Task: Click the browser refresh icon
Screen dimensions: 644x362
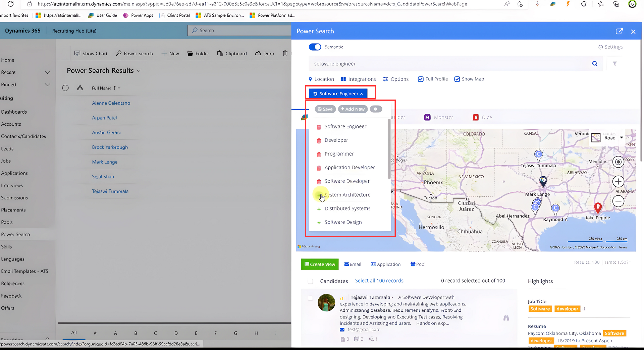Action: [11, 4]
